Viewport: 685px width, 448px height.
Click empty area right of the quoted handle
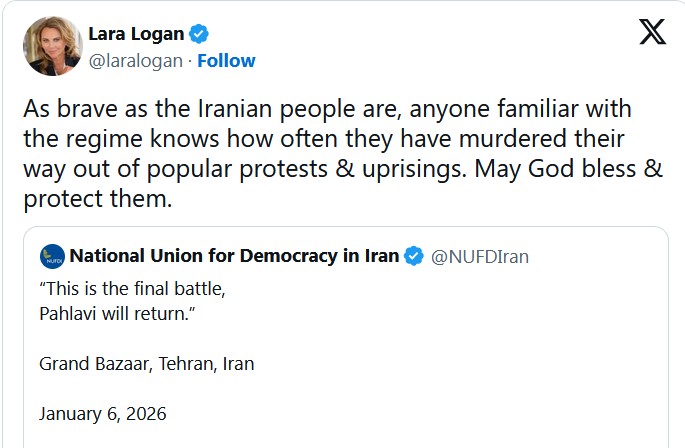(600, 256)
